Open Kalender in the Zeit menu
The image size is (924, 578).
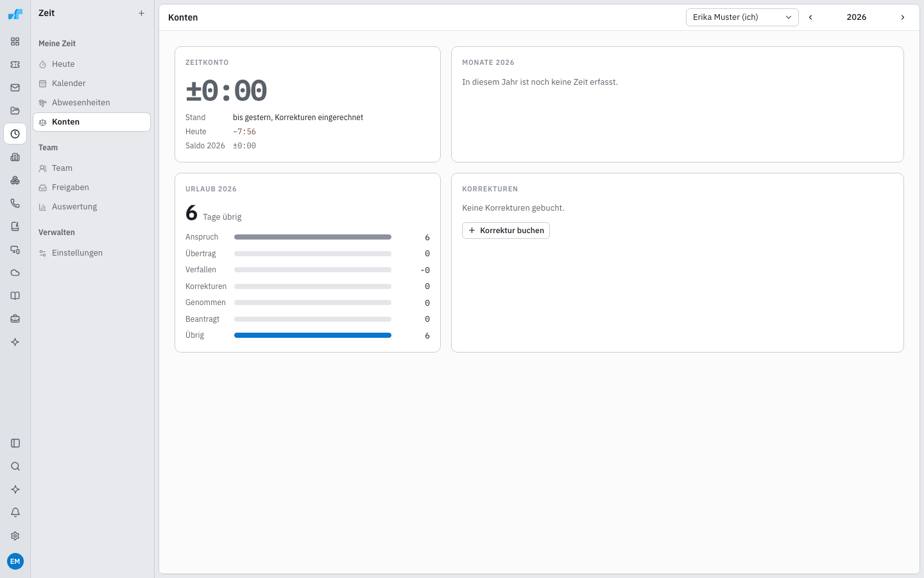(92, 83)
